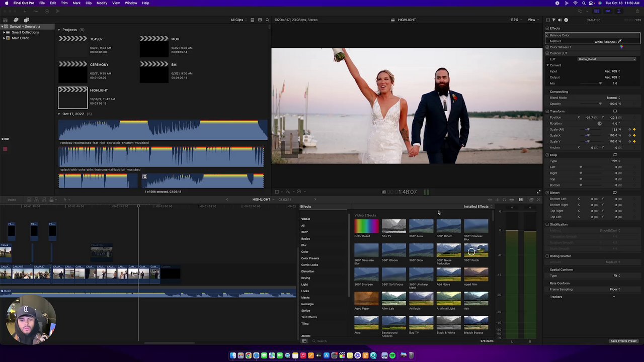Open the Modify menu

click(x=102, y=3)
